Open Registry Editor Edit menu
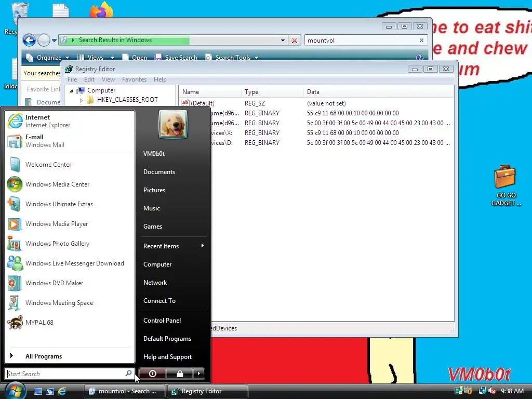 pyautogui.click(x=89, y=79)
